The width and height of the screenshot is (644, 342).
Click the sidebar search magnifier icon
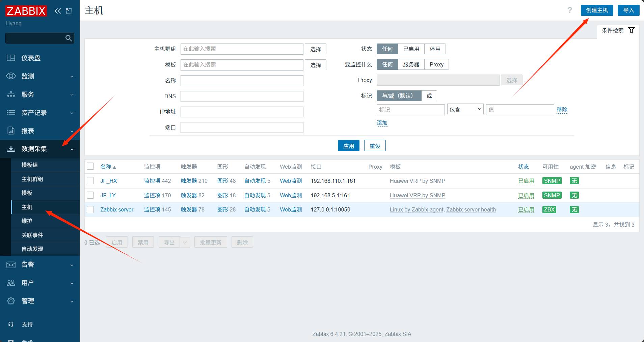(x=69, y=38)
